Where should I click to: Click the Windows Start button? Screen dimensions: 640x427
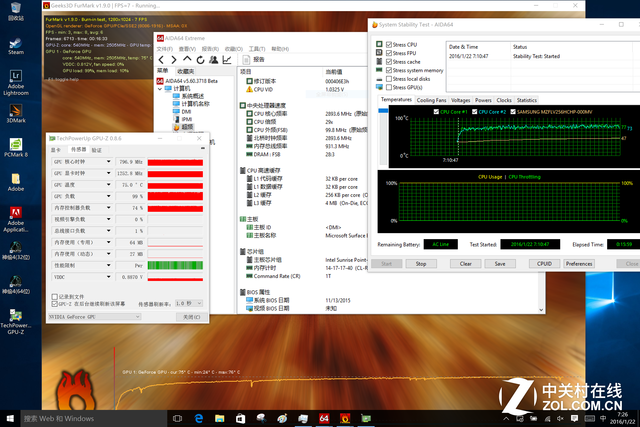click(10, 418)
